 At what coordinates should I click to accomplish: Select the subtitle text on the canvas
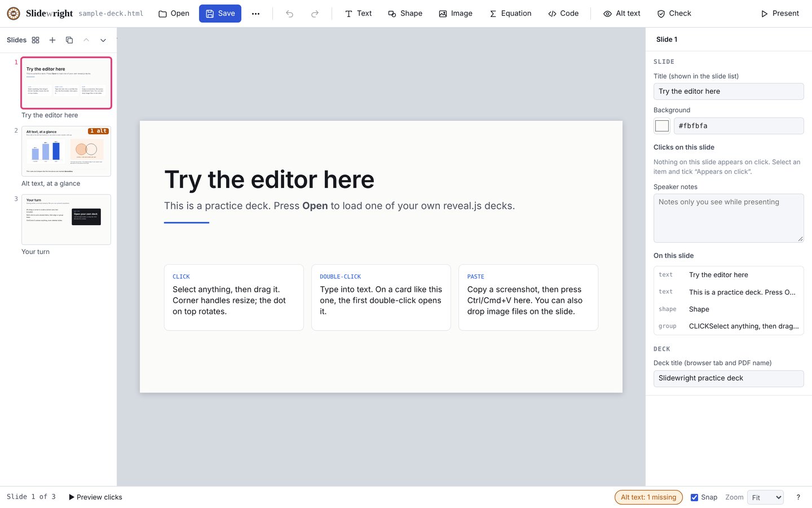[x=339, y=206]
